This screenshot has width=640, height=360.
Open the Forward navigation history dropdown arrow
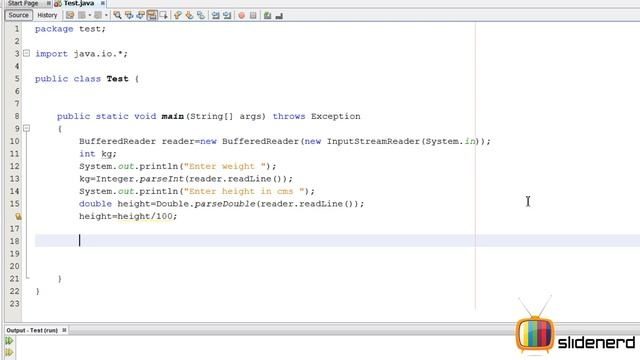[106, 16]
